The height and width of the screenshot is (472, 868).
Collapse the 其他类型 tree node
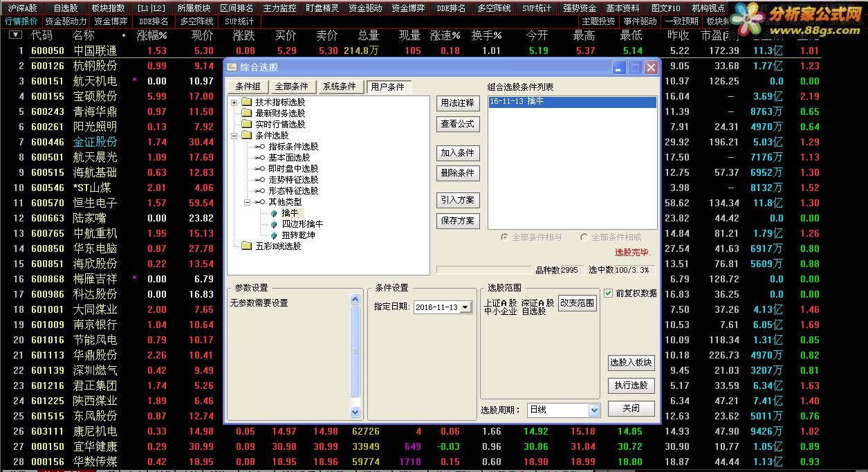tap(247, 202)
